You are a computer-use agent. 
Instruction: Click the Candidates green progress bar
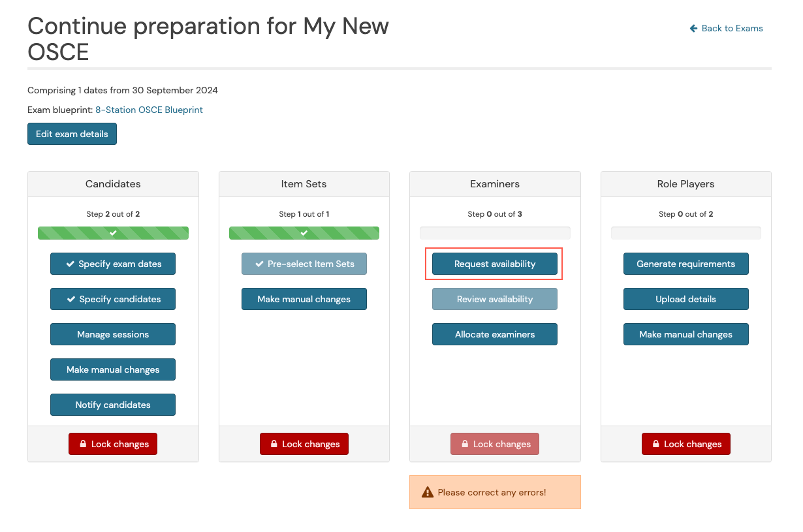[113, 233]
